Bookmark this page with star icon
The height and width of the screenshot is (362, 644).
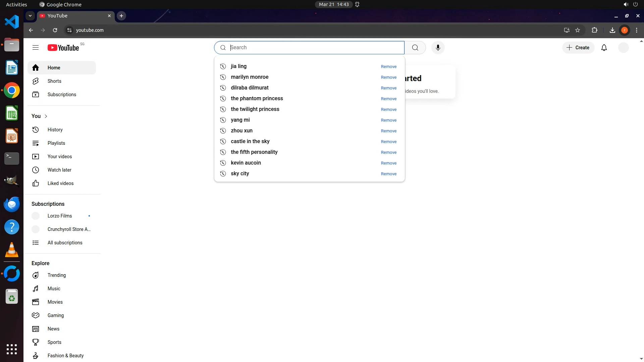click(578, 30)
